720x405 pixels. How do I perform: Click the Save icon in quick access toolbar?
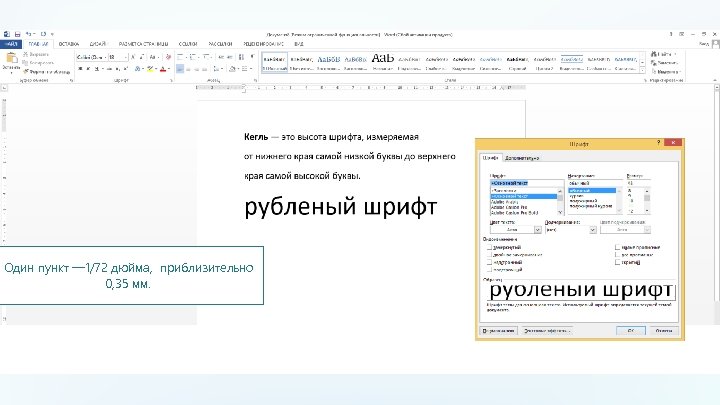17,34
